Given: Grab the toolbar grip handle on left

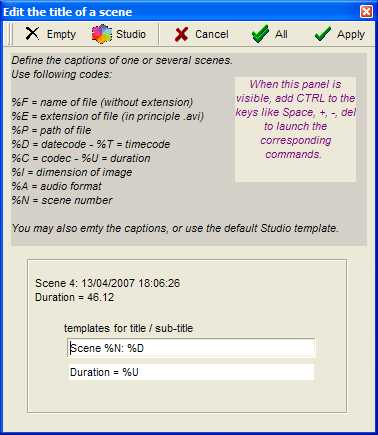Looking at the screenshot, I should [x=11, y=34].
